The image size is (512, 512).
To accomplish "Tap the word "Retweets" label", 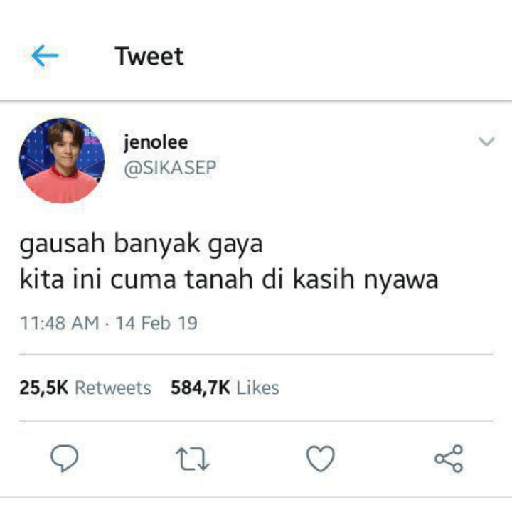I will (113, 388).
